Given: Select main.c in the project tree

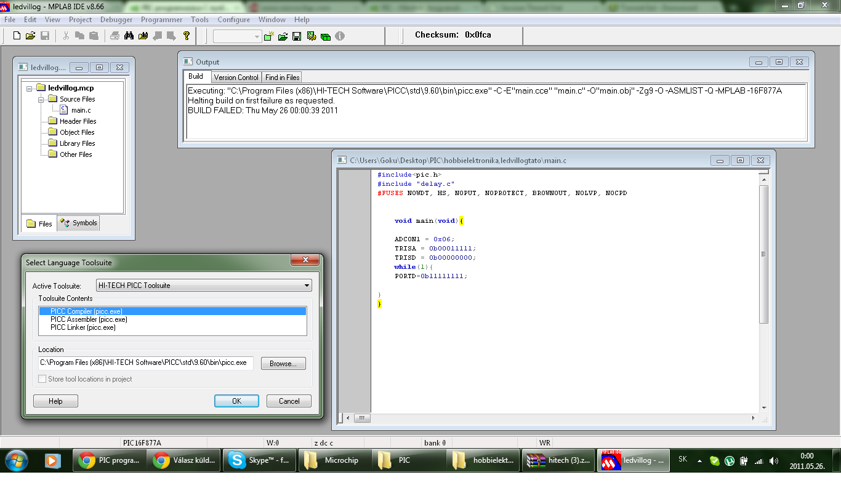Looking at the screenshot, I should point(81,110).
